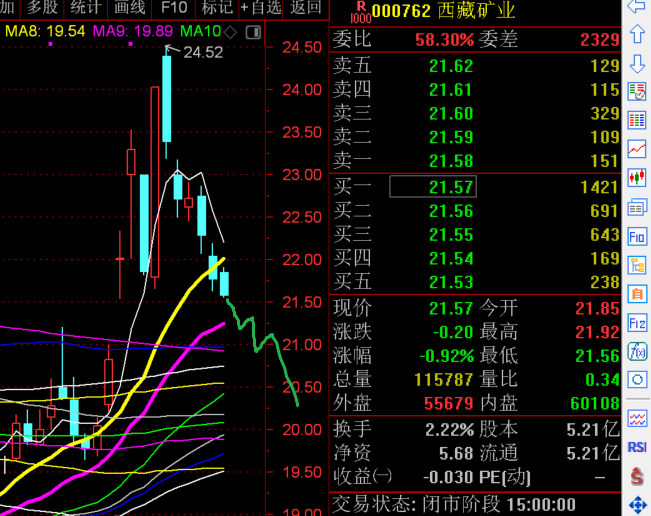Click the F10 sidebar icon

(x=637, y=237)
